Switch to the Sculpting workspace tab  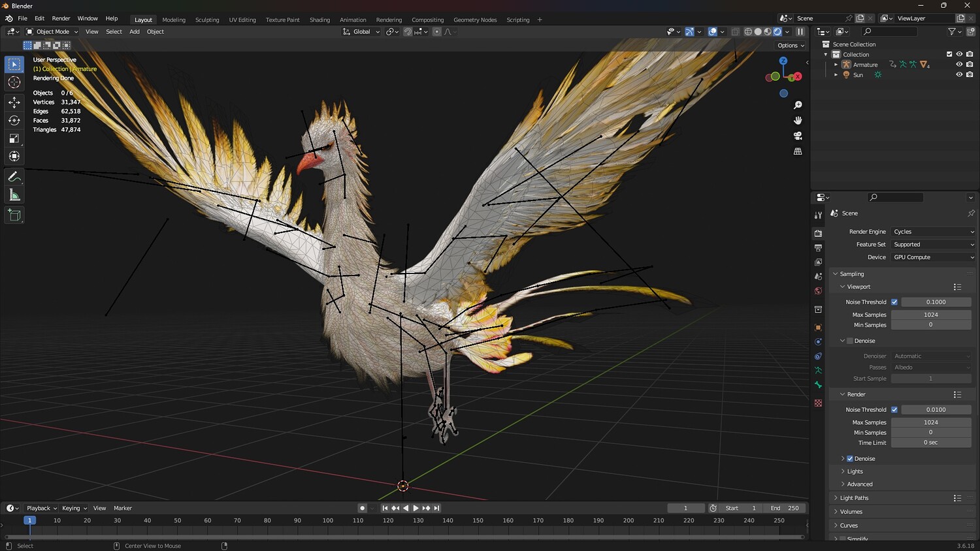[207, 20]
